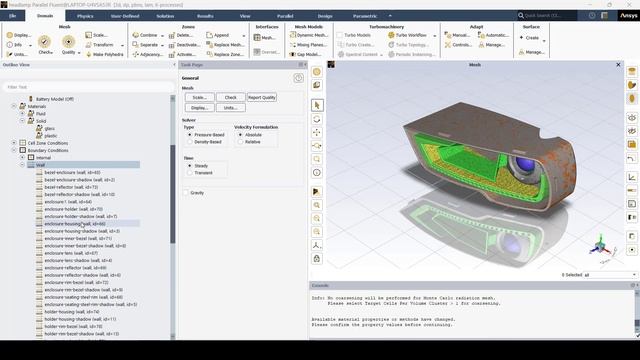
Task: Open Manual adapt settings
Action: pyautogui.click(x=458, y=35)
